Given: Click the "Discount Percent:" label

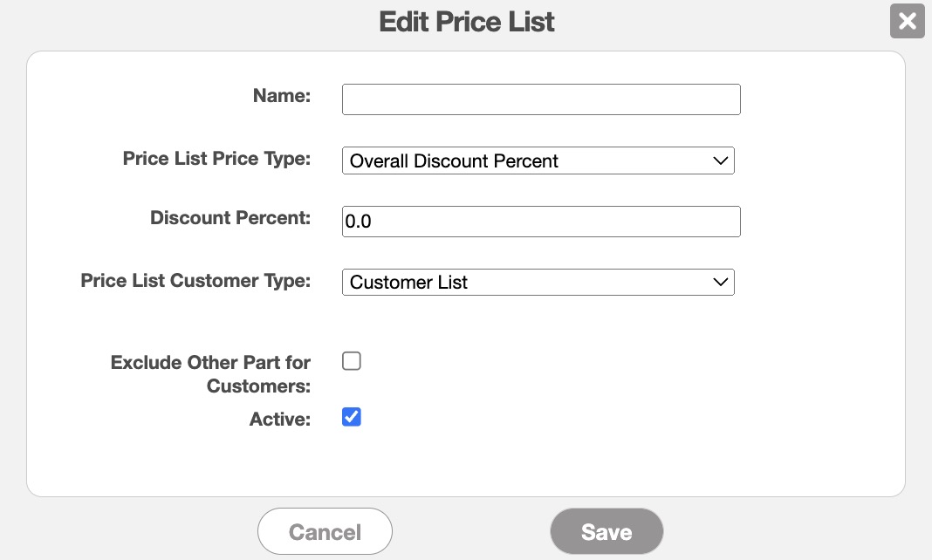Looking at the screenshot, I should [230, 218].
